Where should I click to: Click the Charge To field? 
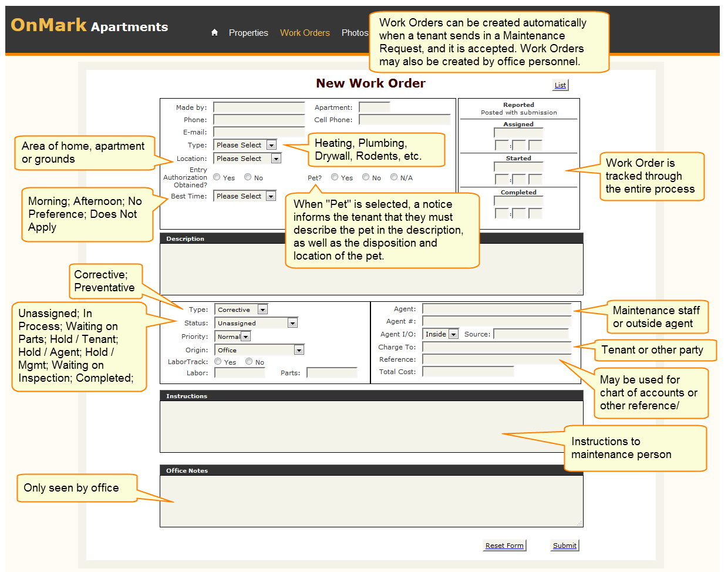coord(497,347)
